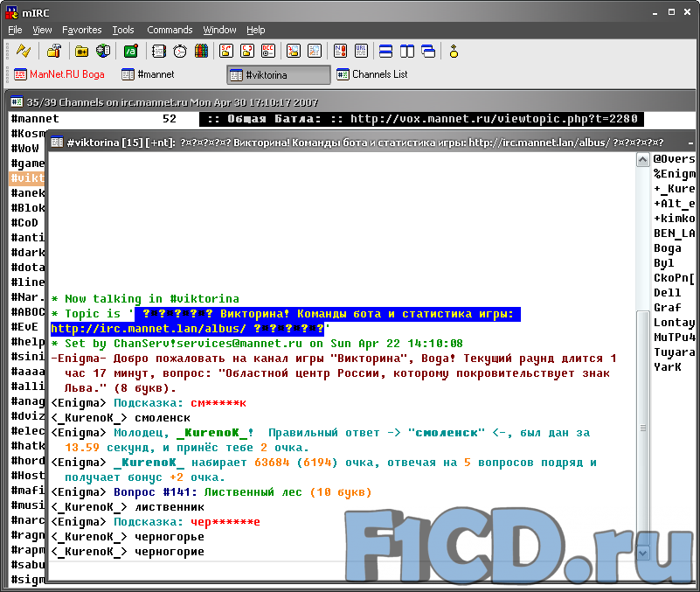The image size is (700, 592).
Task: Click the Timer clock toolbar icon
Action: (180, 51)
